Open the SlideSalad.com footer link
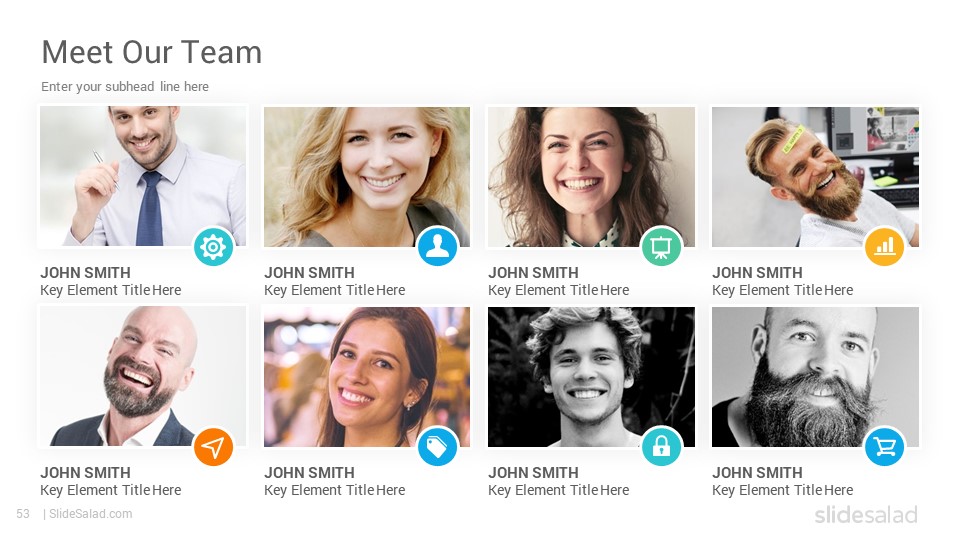Viewport: 960px width, 540px height. point(91,514)
